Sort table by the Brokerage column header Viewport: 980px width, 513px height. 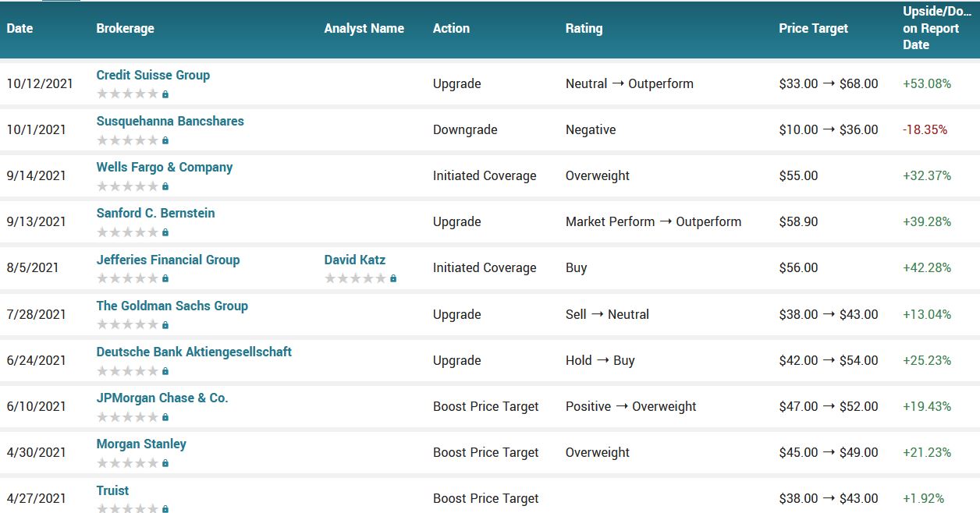(x=125, y=28)
